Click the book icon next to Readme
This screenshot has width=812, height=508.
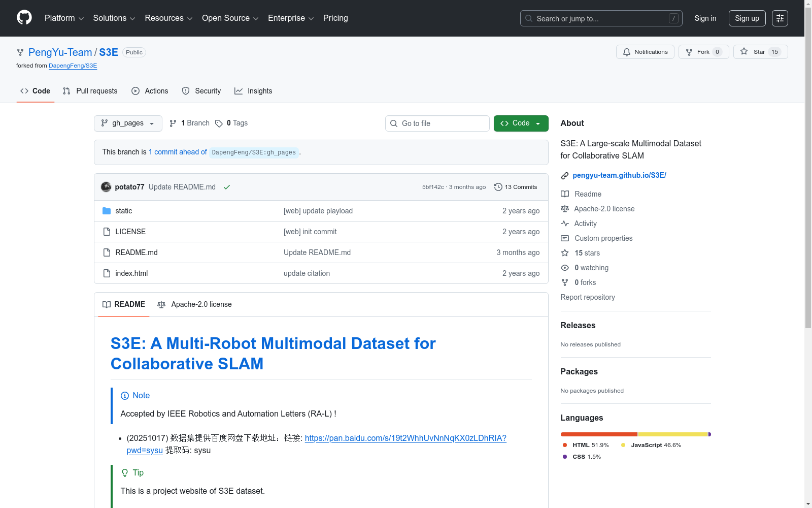click(x=565, y=194)
